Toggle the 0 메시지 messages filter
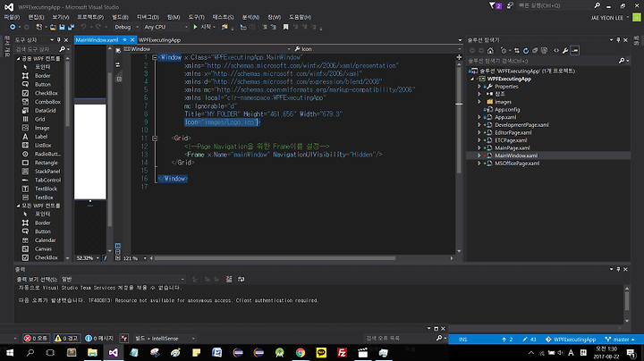Screen dimensions: 644x361 [x=99, y=339]
